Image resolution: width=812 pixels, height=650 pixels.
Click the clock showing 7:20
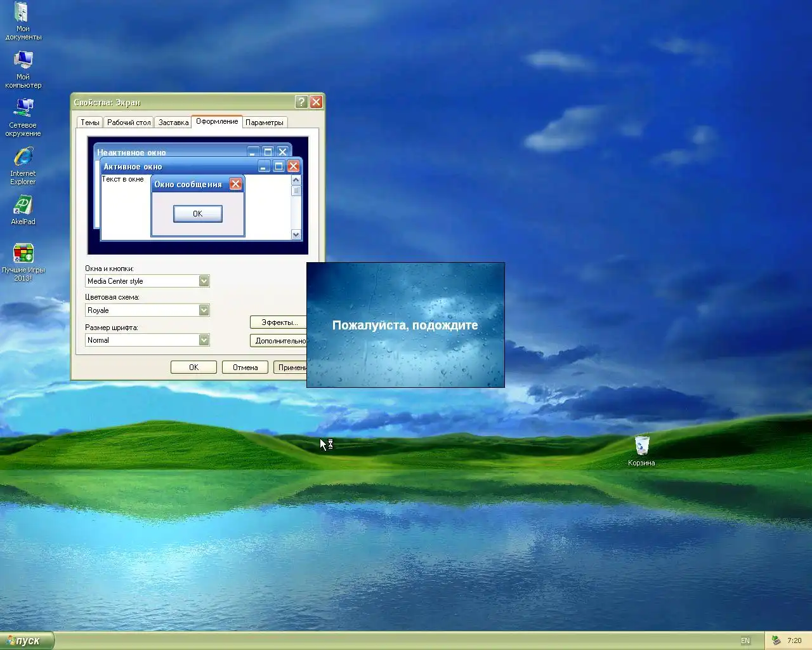pos(794,640)
